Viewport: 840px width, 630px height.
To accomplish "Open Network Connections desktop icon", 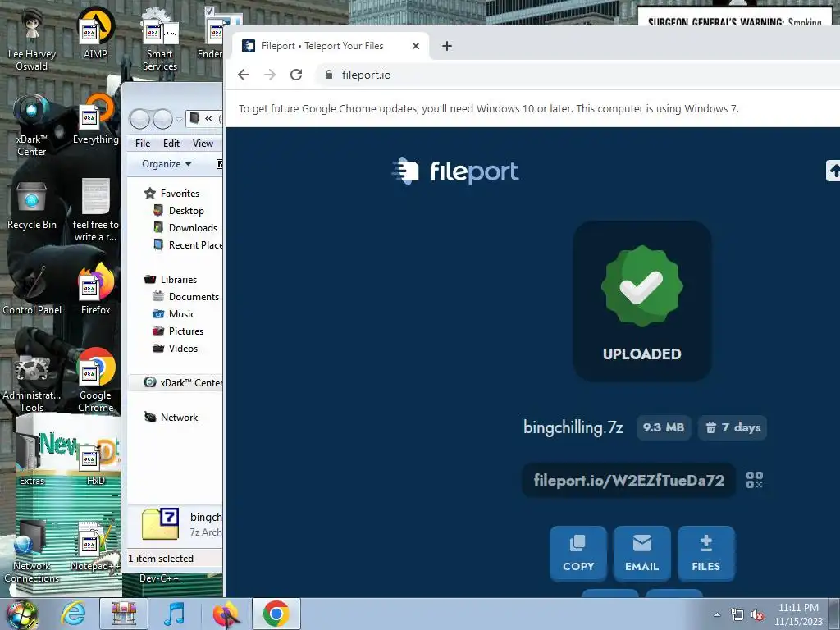I will pos(32,552).
